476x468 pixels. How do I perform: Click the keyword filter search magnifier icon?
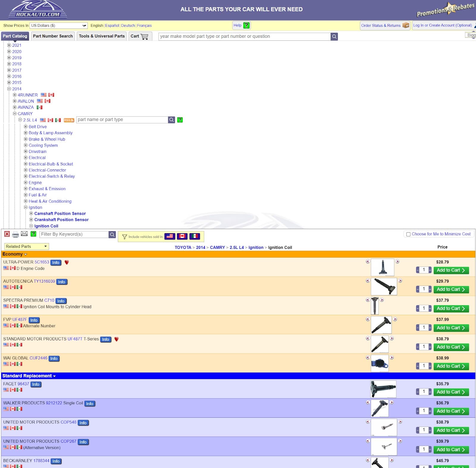pyautogui.click(x=112, y=234)
